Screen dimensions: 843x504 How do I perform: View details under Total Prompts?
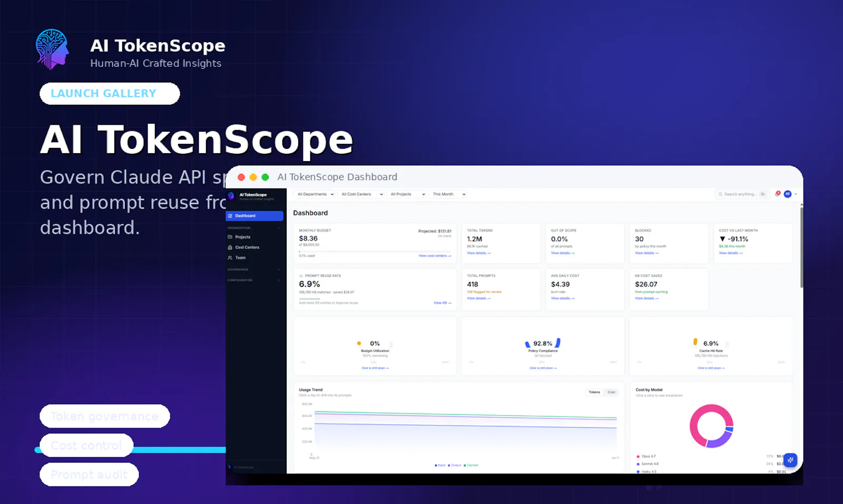[x=478, y=299]
